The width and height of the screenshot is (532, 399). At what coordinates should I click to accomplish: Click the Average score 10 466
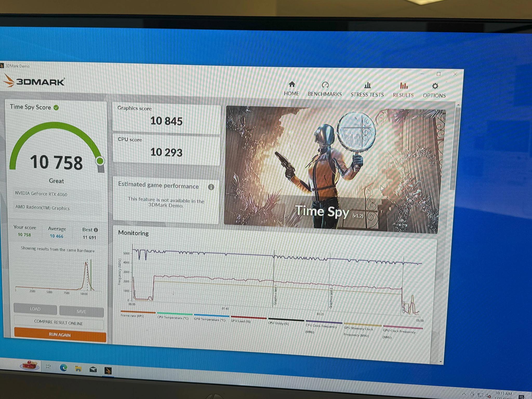tap(57, 236)
